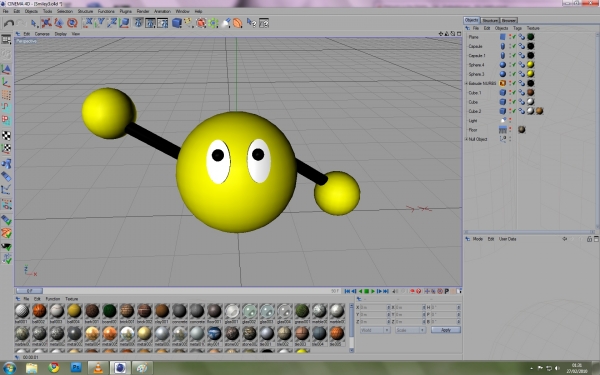The width and height of the screenshot is (600, 375).
Task: Switch to the Browser tab
Action: pyautogui.click(x=509, y=20)
